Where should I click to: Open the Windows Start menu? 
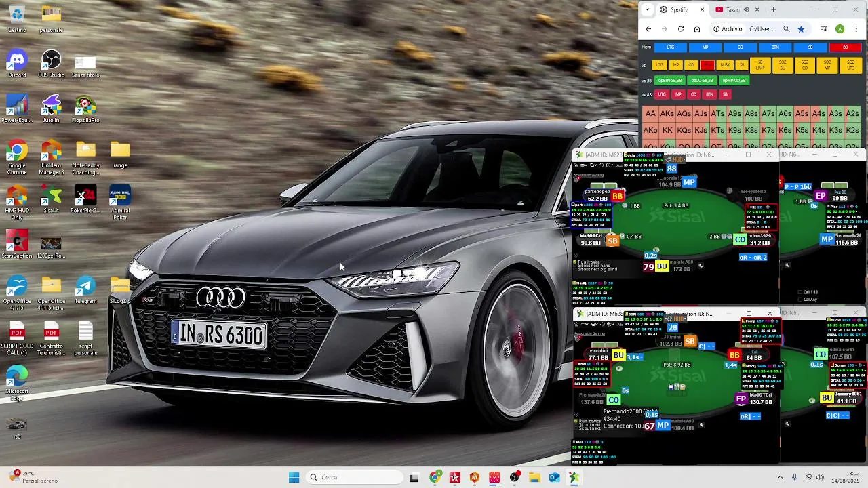click(294, 477)
